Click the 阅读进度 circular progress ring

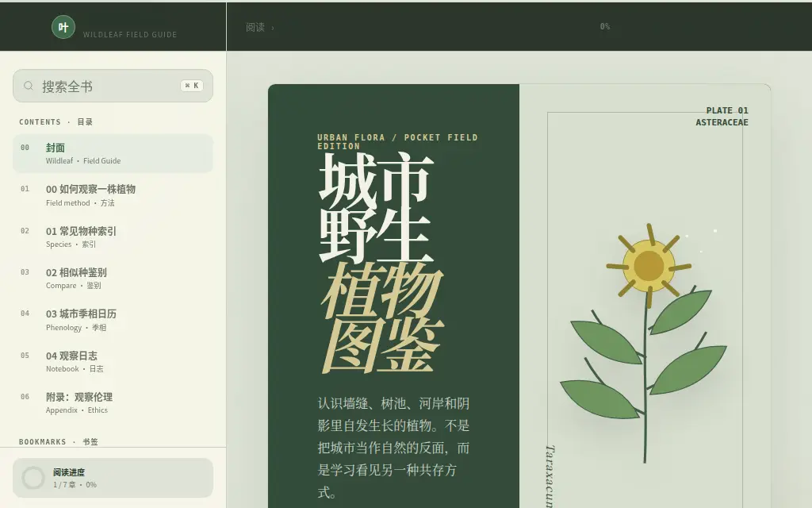pos(33,478)
